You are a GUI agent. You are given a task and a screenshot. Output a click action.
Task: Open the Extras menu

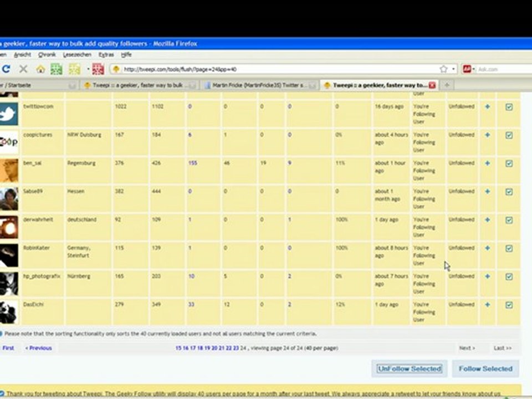click(x=106, y=55)
